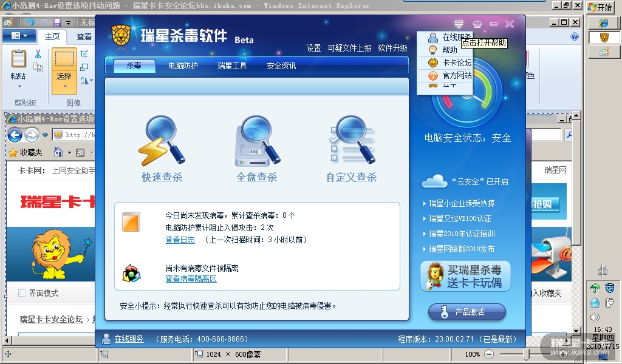Select 官方网站 in the dropdown menu
This screenshot has width=622, height=364.
pyautogui.click(x=445, y=75)
